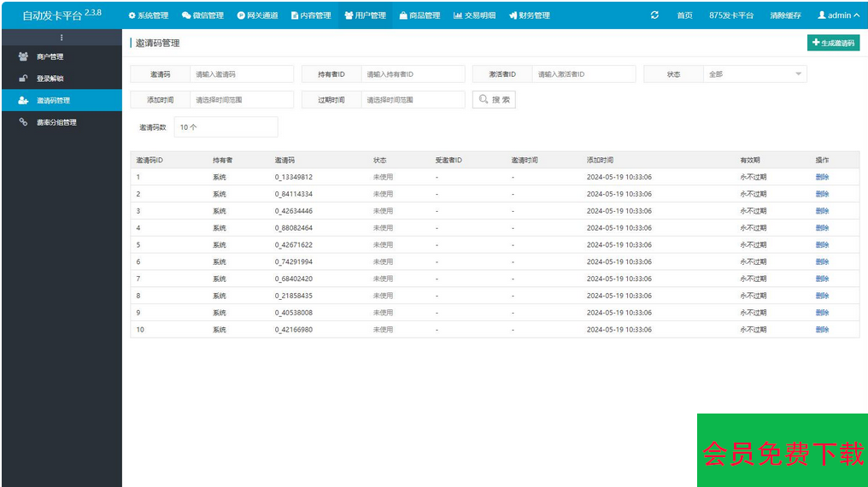Image resolution: width=868 pixels, height=487 pixels.
Task: Focus the 邀请码 input field
Action: point(241,74)
